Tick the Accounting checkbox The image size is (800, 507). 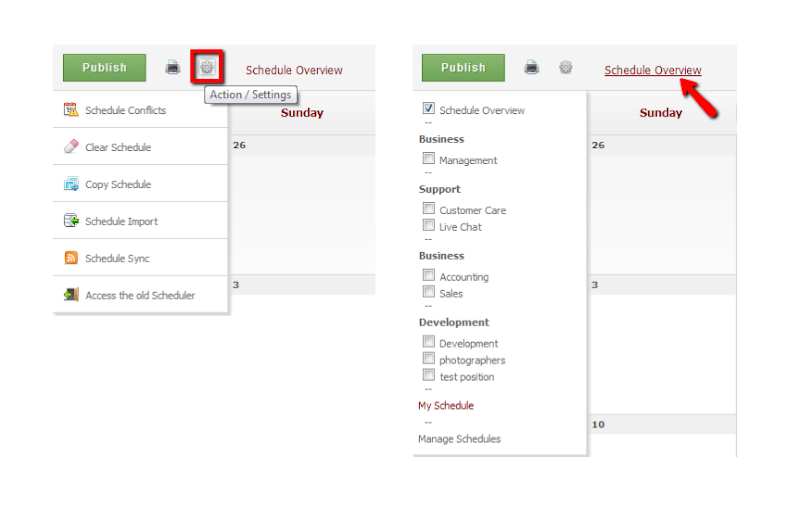coord(429,275)
